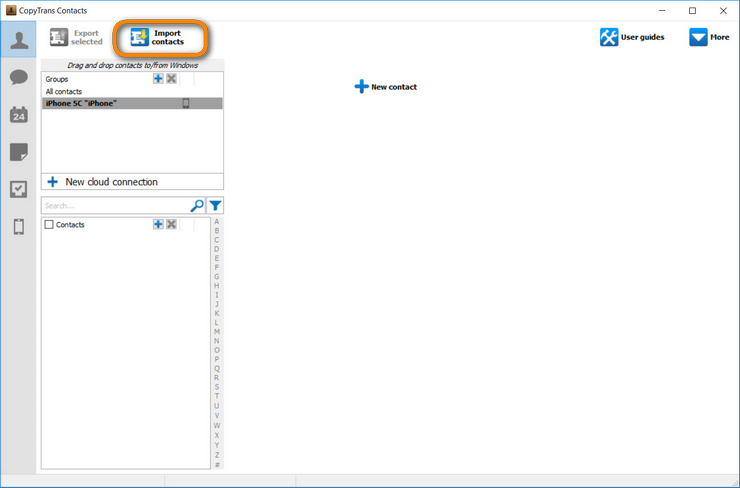Expand the More menu
Screen dimensions: 740x488
pyautogui.click(x=709, y=38)
